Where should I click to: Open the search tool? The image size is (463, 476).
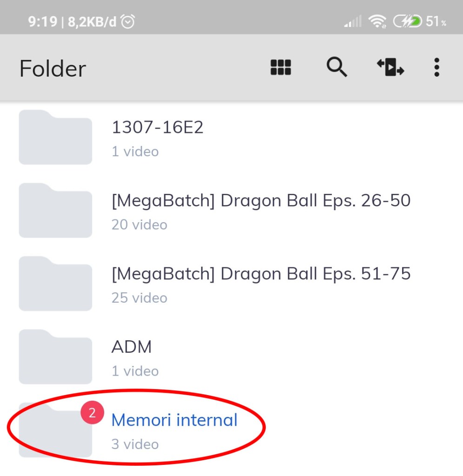click(336, 68)
